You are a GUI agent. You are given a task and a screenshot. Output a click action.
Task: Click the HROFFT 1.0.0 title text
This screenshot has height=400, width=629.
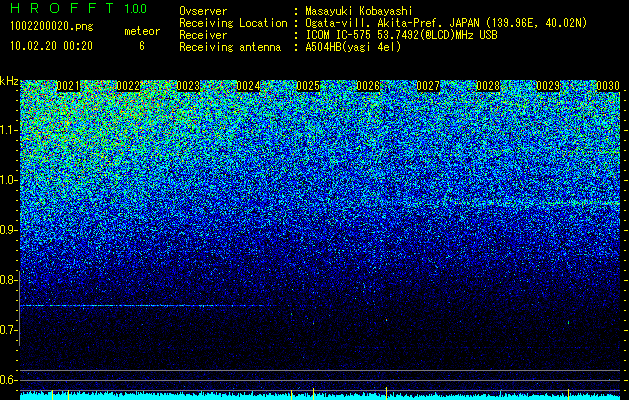[x=78, y=8]
